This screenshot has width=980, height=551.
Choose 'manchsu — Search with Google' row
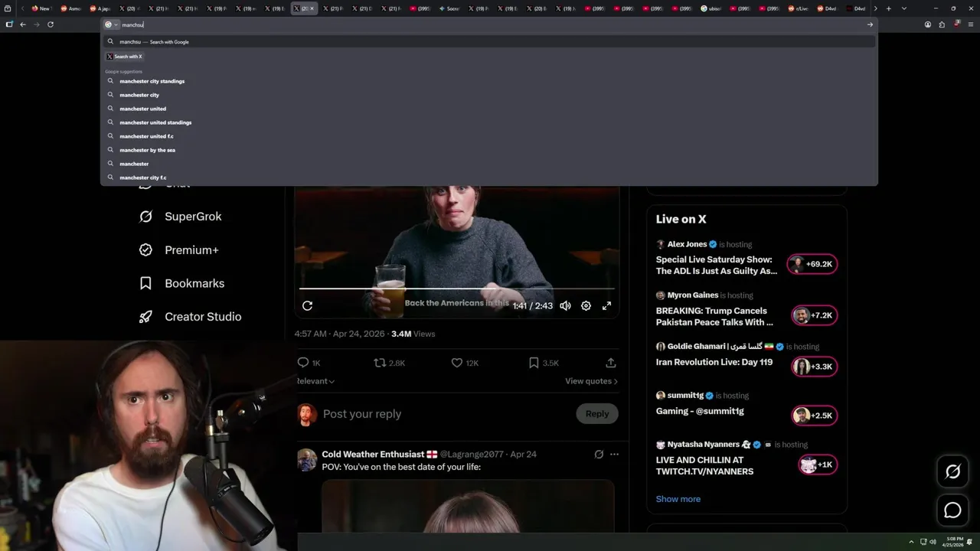point(490,42)
